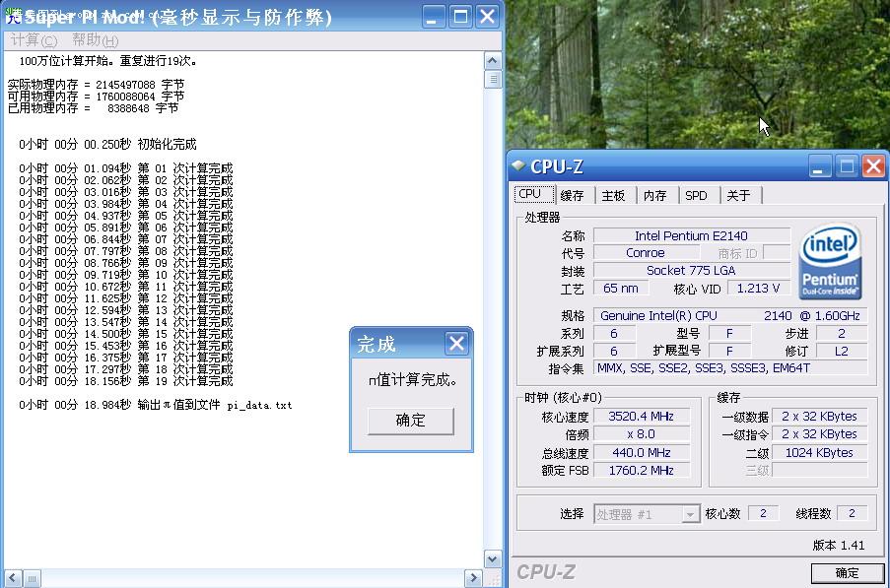
Task: Click the CPU-Z title bar chip icon
Action: 519,166
